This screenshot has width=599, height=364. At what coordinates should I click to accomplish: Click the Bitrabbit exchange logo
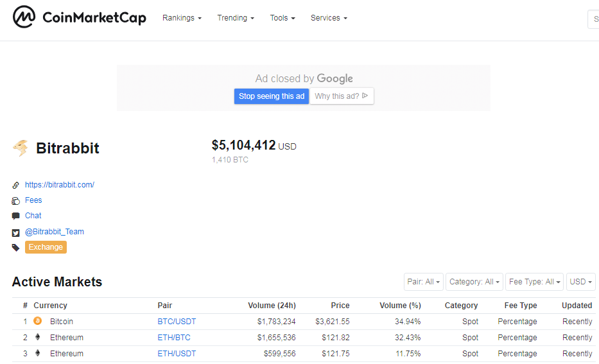(21, 148)
